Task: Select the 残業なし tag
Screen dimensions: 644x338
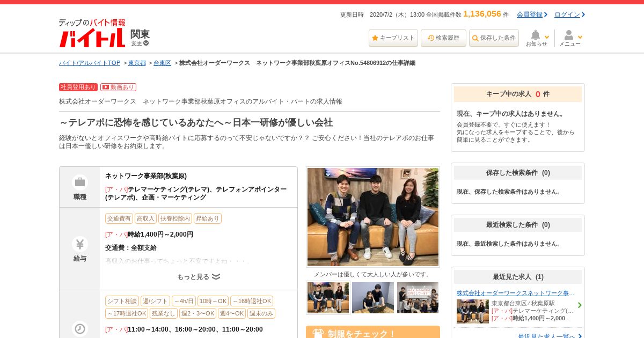Action: click(164, 313)
